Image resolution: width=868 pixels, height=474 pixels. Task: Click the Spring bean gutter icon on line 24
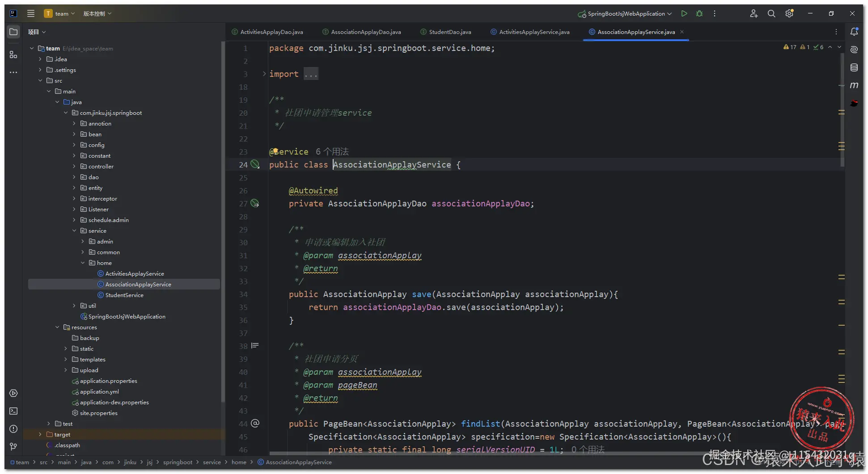pyautogui.click(x=255, y=164)
